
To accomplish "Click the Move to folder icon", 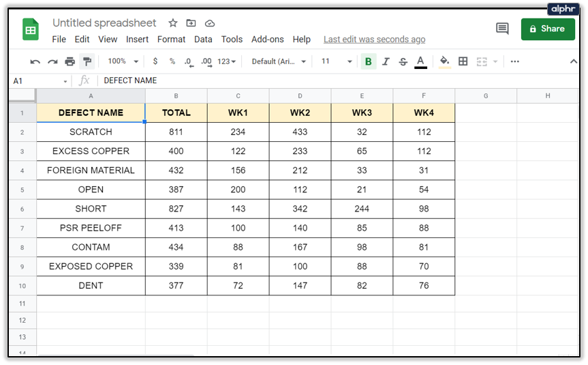I will [x=191, y=23].
